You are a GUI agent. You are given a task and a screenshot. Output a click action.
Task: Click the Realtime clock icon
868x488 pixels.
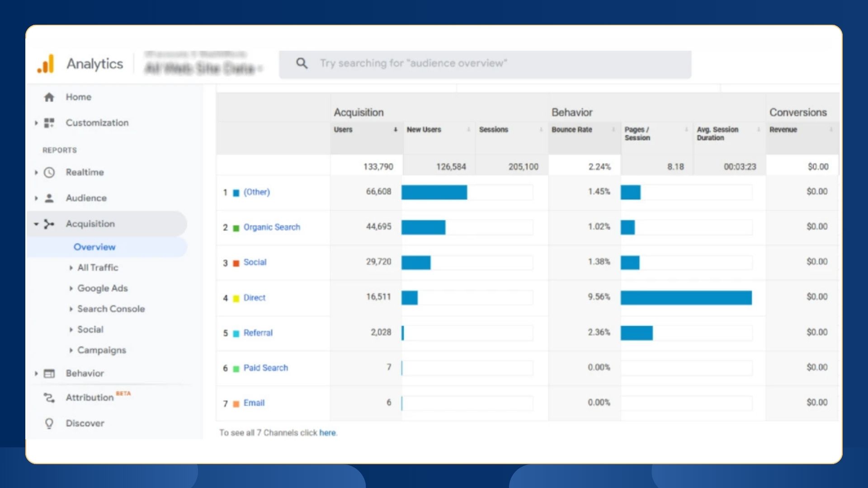point(49,172)
